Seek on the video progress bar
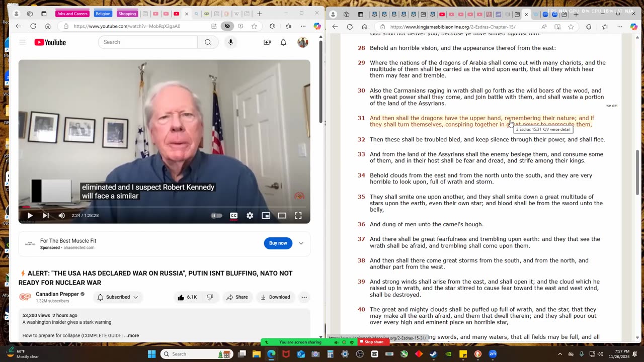The width and height of the screenshot is (644, 362). pyautogui.click(x=164, y=207)
